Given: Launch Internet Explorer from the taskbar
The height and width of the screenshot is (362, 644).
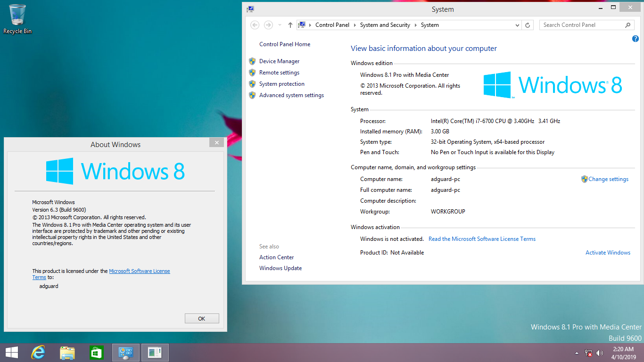Looking at the screenshot, I should pos(38,352).
